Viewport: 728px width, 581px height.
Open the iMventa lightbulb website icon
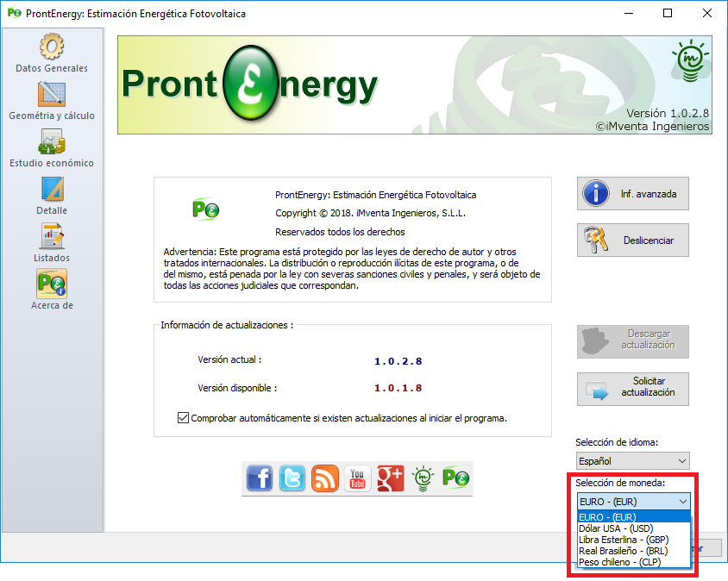click(x=423, y=478)
